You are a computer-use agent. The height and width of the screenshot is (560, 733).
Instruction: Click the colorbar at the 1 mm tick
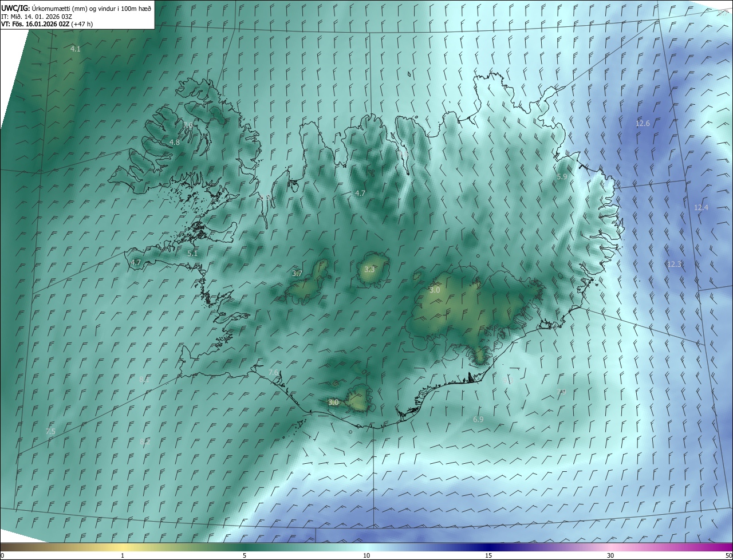(123, 548)
